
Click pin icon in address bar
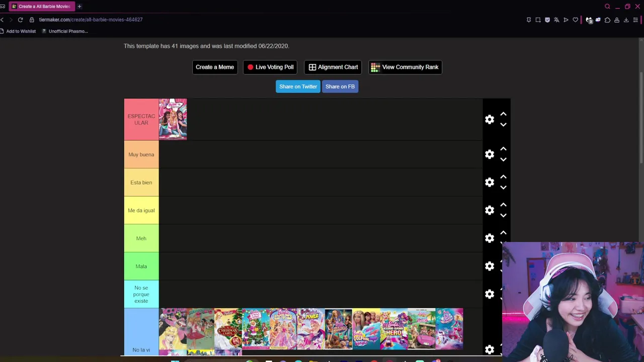pos(529,20)
